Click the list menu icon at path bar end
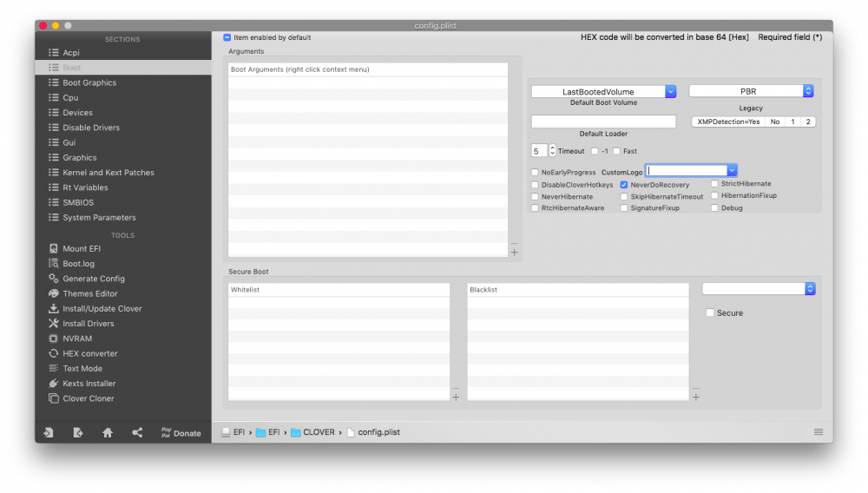This screenshot has width=868, height=493. tap(819, 432)
